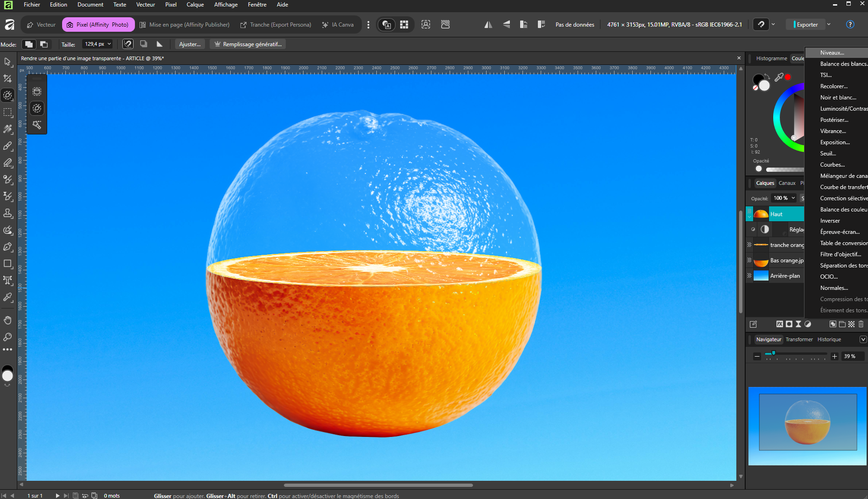Click the Remplissage génératif... button
Image resolution: width=868 pixels, height=499 pixels.
(x=247, y=44)
